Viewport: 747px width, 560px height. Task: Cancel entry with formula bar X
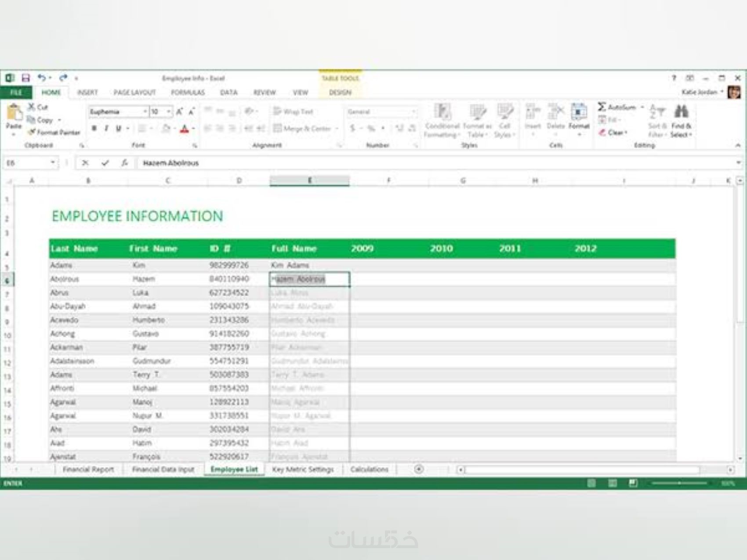85,163
